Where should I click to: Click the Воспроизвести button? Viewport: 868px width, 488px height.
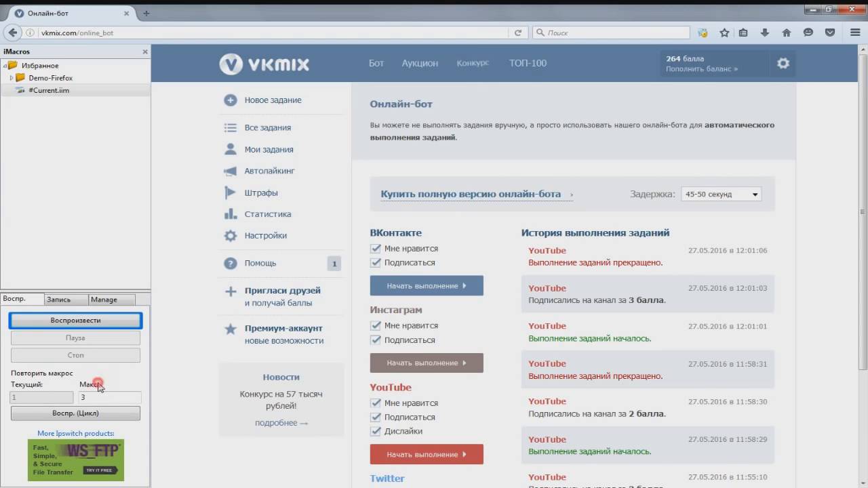click(75, 321)
